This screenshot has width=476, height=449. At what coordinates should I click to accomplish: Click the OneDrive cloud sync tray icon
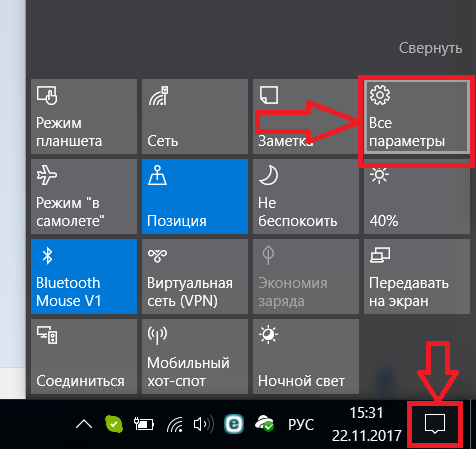264,424
